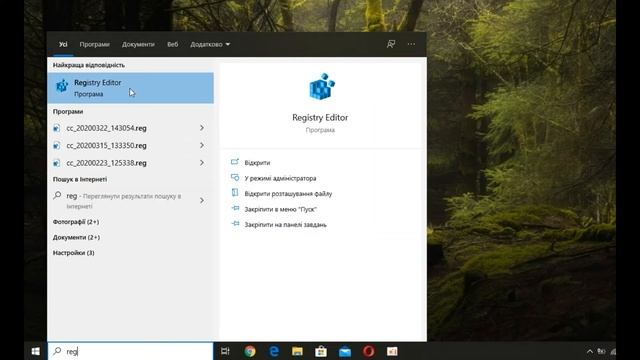
Task: Click the reg file icon beside cc_20200315_133350.reg
Action: [57, 146]
